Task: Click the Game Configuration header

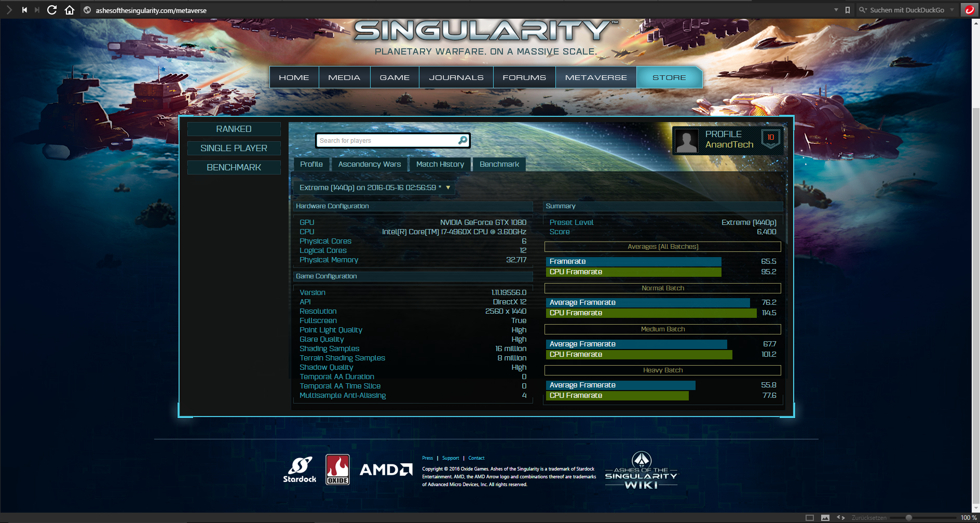Action: coord(413,276)
